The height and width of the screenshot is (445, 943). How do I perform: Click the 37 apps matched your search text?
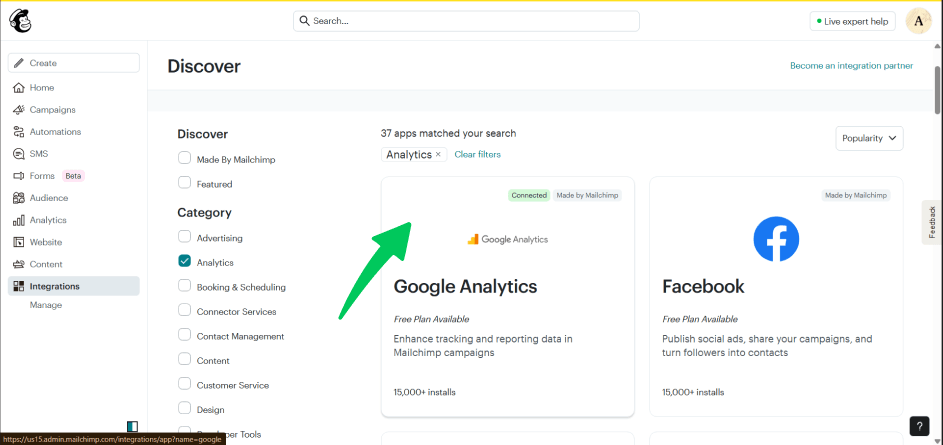pyautogui.click(x=448, y=134)
